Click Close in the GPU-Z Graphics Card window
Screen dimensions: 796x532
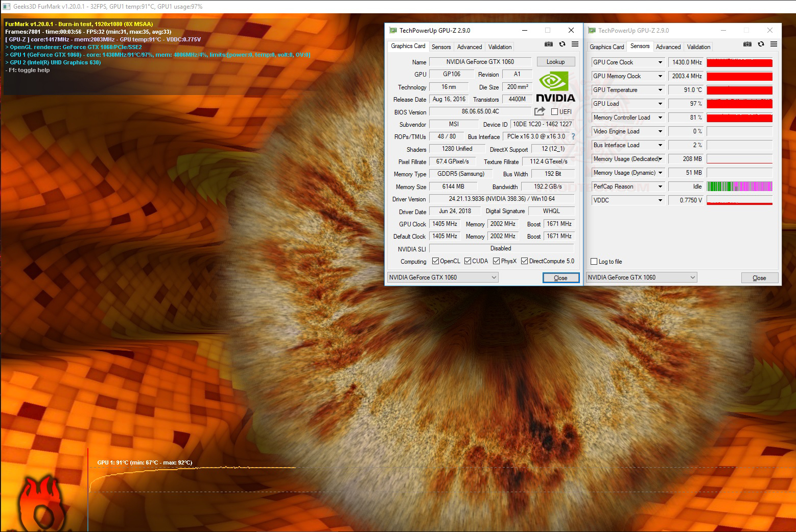560,278
